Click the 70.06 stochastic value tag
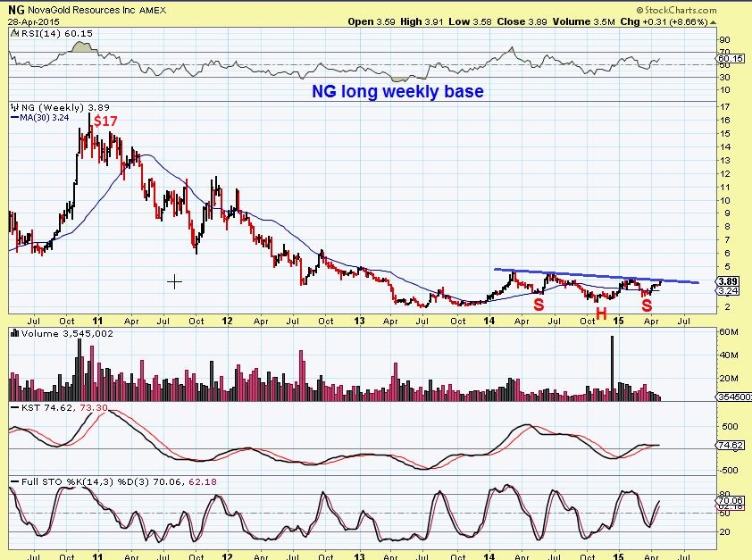This screenshot has height=560, width=752. coord(730,500)
